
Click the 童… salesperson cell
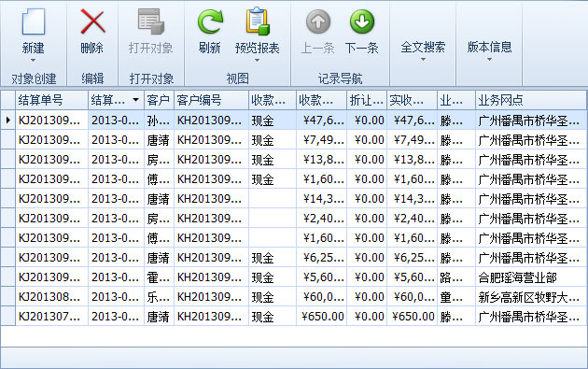point(456,296)
